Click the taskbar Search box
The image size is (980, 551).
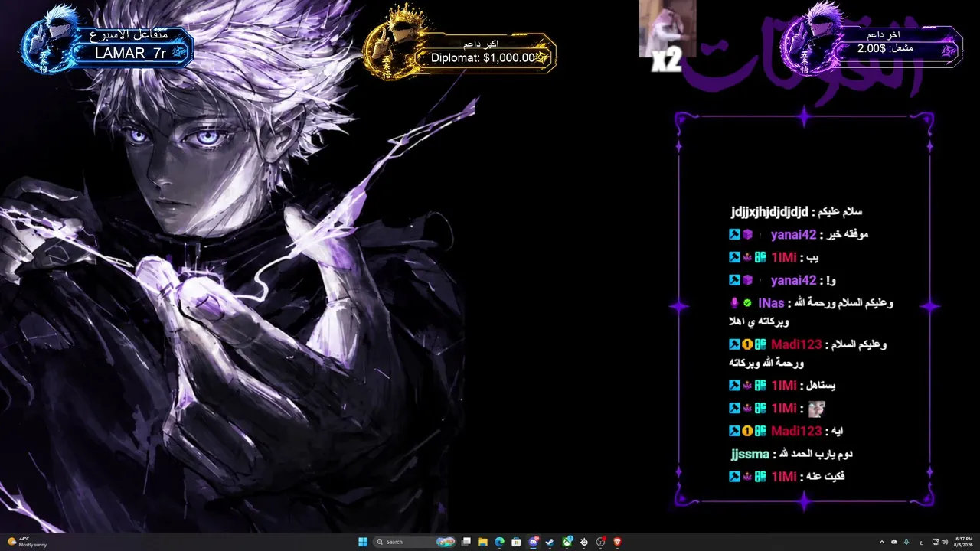(x=414, y=542)
